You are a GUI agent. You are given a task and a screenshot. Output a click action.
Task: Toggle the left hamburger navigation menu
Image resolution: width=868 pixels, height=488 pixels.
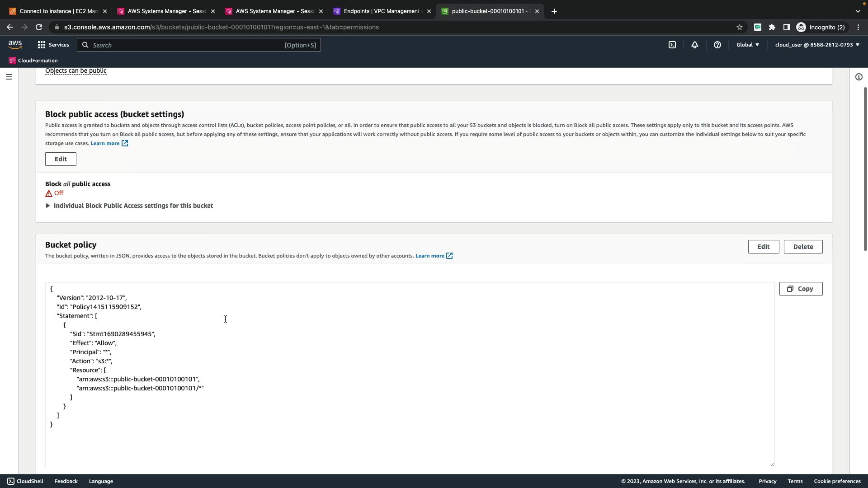click(x=9, y=77)
